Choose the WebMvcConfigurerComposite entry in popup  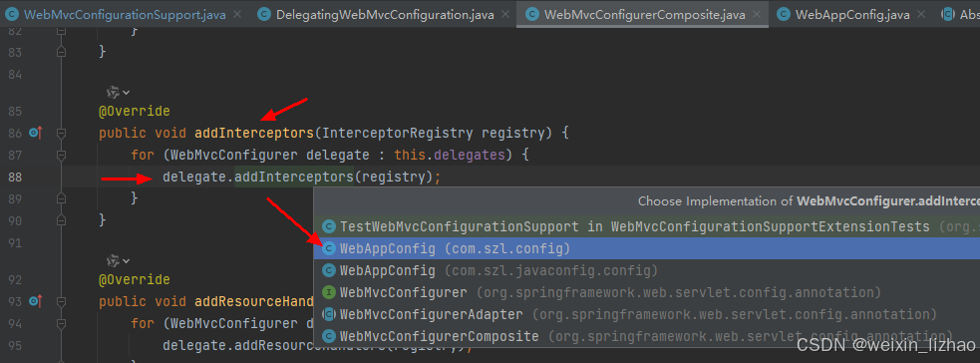tap(647, 336)
